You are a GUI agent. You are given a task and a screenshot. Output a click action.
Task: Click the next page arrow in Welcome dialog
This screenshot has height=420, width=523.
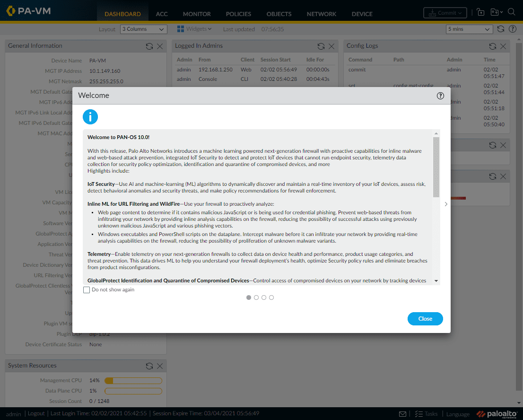[446, 204]
